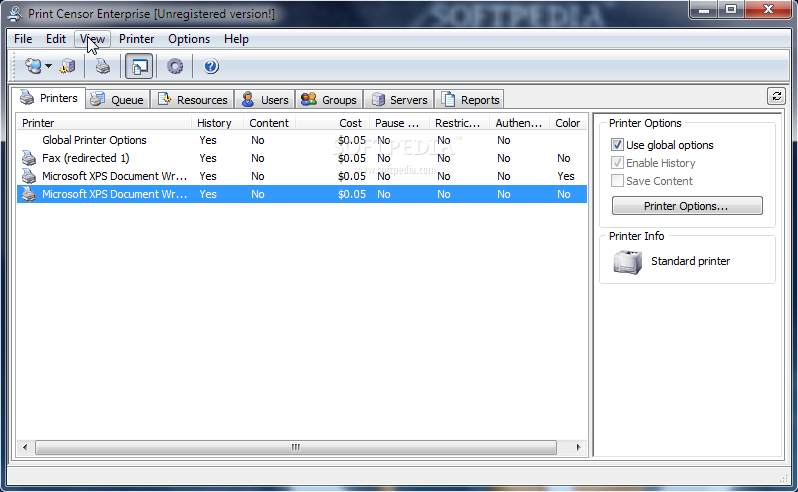Click the scrollbar left arrow

[x=25, y=447]
